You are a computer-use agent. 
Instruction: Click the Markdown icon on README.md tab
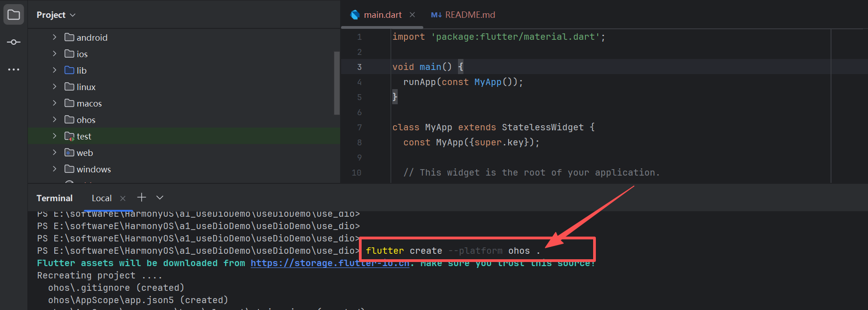pyautogui.click(x=436, y=15)
